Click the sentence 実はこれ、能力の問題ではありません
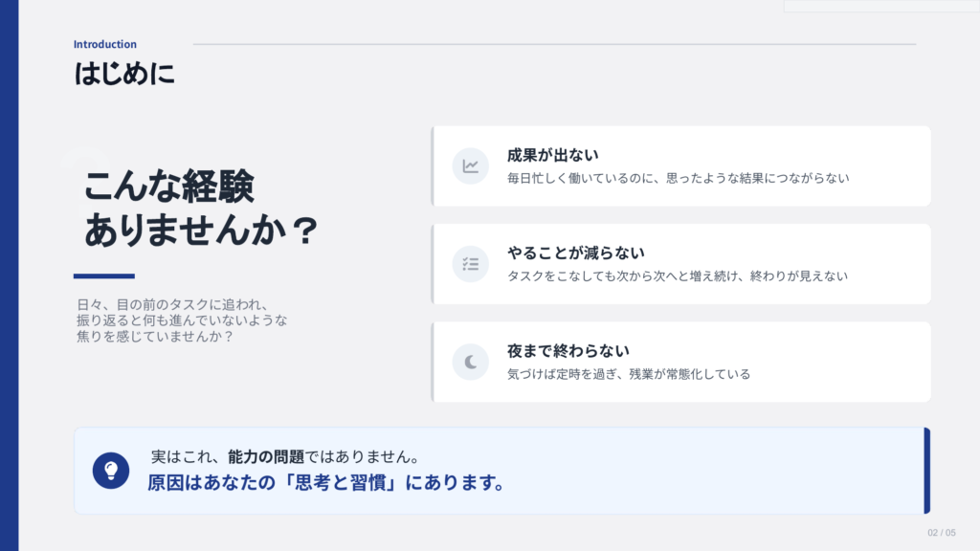This screenshot has height=551, width=980. coord(287,457)
